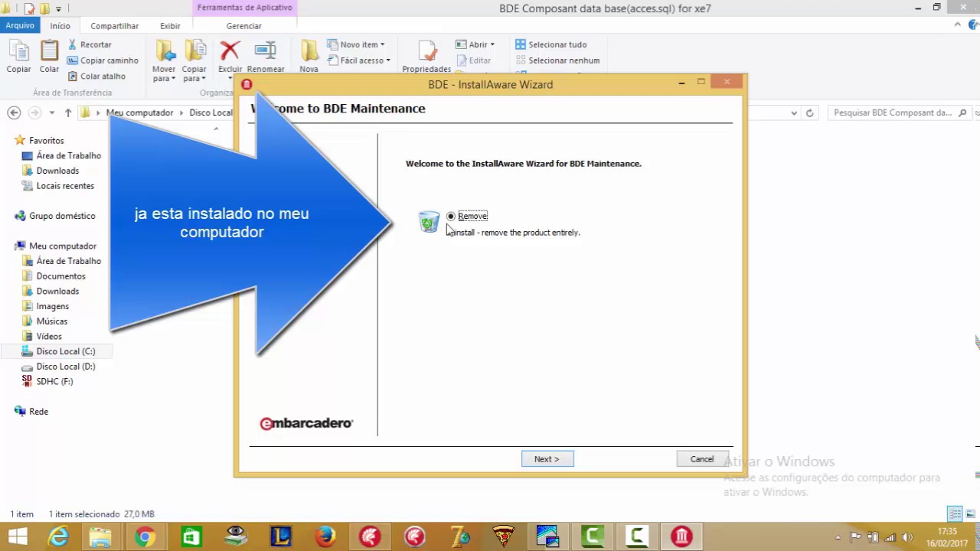Switch to the Início ribbon tab
This screenshot has height=551, width=980.
point(60,26)
